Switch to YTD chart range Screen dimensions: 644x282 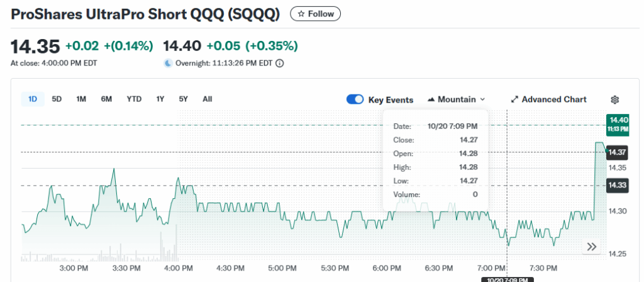click(x=134, y=99)
